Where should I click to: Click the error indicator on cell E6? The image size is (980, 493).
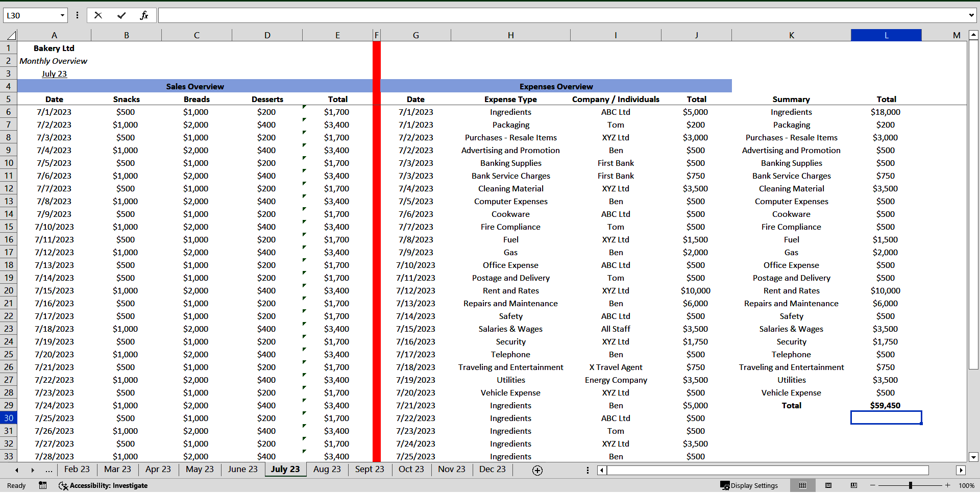(304, 107)
